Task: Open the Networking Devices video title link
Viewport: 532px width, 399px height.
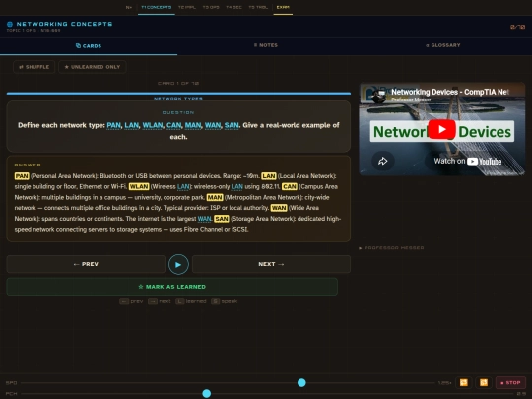Action: pyautogui.click(x=450, y=92)
